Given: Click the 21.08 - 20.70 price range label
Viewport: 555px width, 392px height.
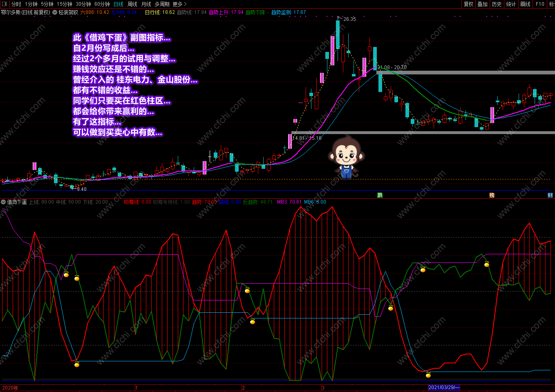Looking at the screenshot, I should 392,67.
